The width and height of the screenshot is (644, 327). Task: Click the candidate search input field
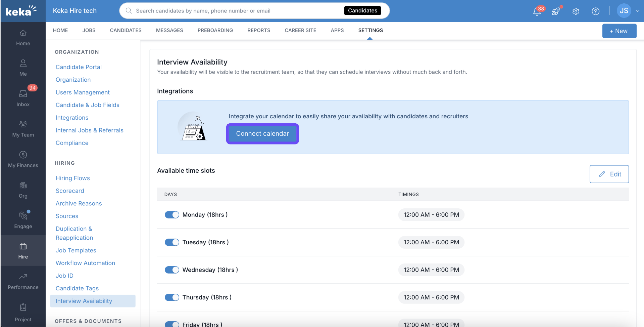pos(235,11)
